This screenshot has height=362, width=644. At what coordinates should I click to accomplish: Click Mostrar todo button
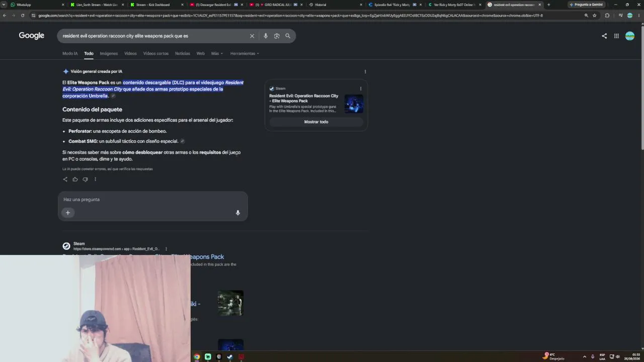(316, 122)
